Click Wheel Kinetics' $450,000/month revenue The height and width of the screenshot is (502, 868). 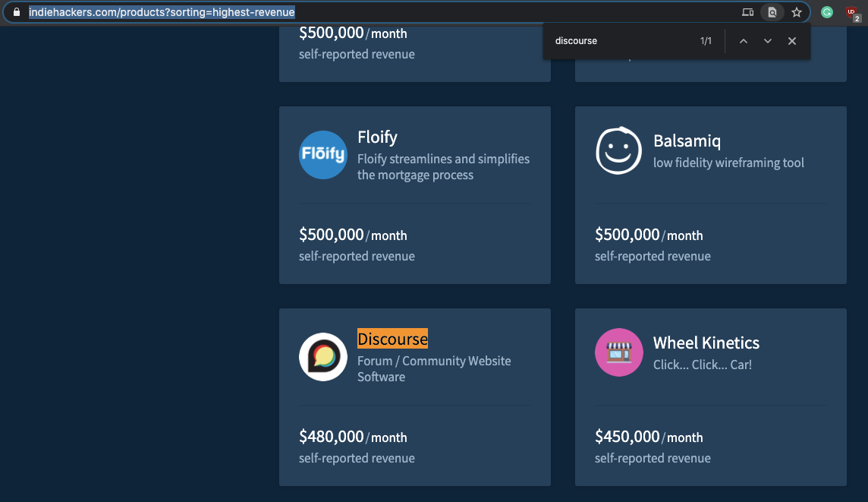click(x=649, y=437)
